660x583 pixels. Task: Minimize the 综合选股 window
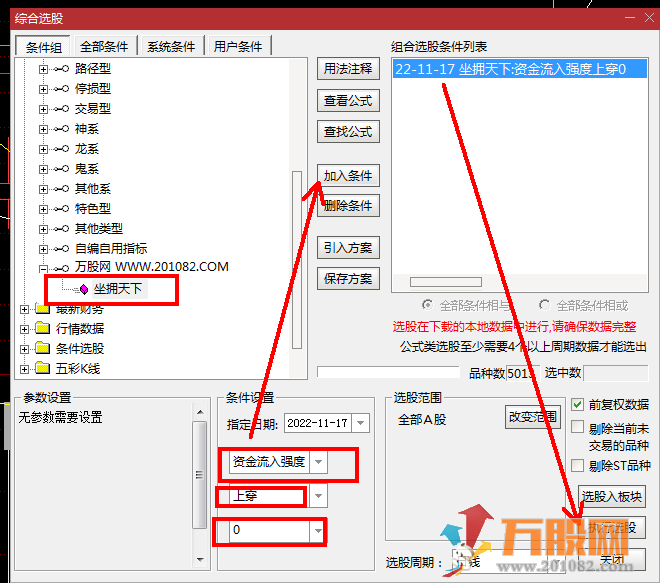630,18
